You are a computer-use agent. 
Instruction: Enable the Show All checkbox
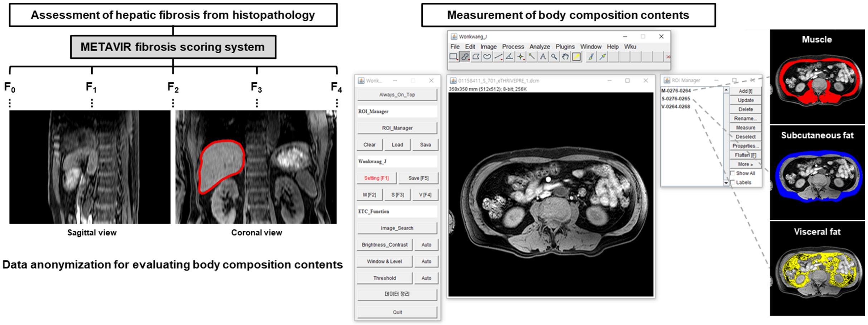733,174
